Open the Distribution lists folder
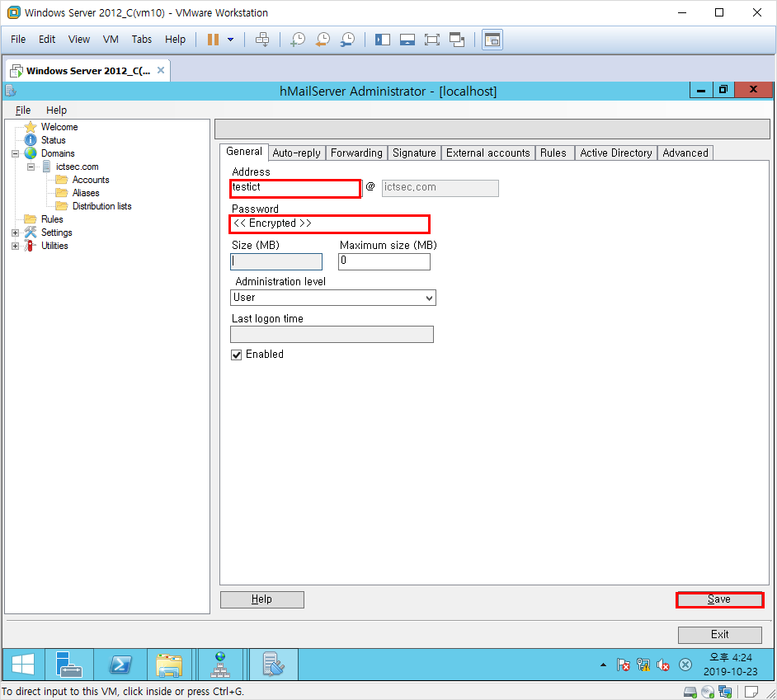 pos(101,206)
